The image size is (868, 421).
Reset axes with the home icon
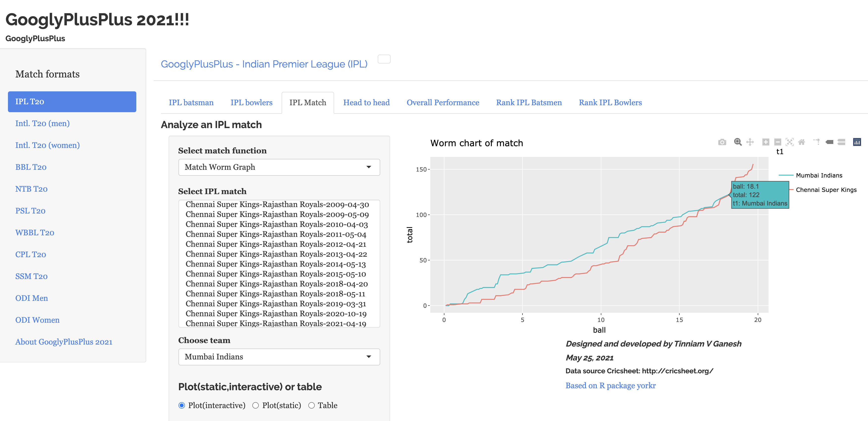click(802, 142)
